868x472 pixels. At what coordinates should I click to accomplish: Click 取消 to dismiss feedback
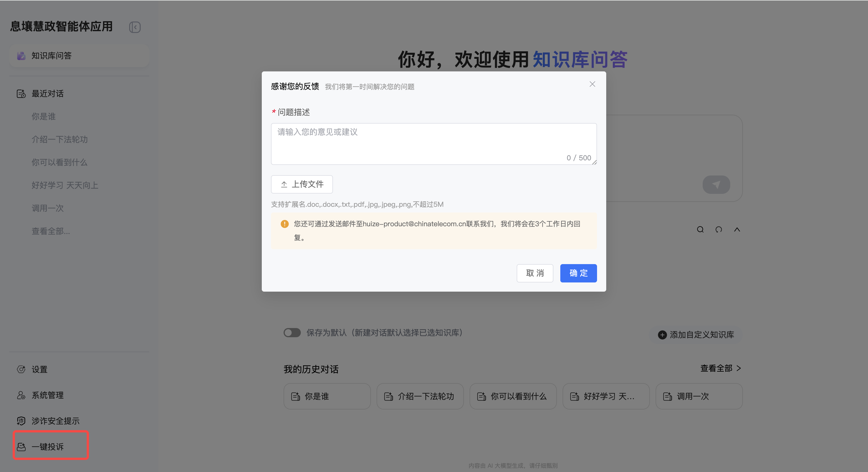[535, 273]
